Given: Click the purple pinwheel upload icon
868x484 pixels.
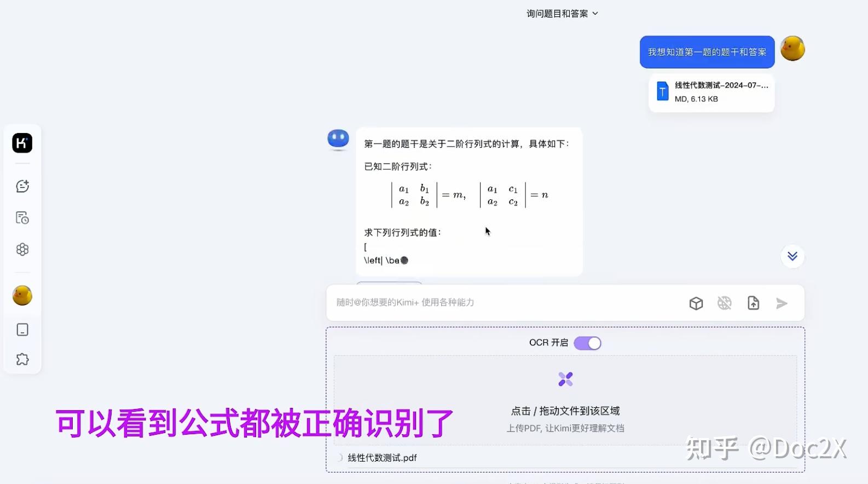Looking at the screenshot, I should pos(565,379).
